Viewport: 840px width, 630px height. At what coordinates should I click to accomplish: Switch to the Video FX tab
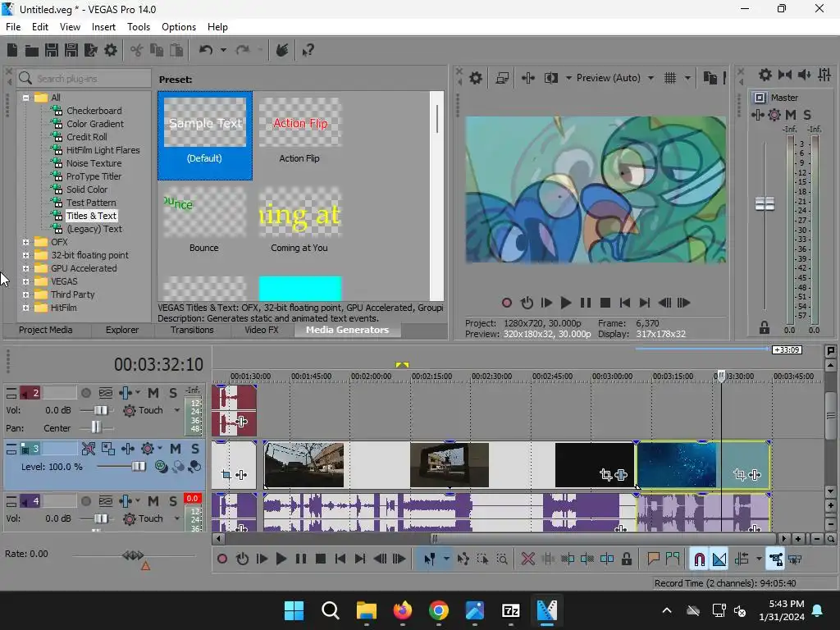[x=262, y=330]
